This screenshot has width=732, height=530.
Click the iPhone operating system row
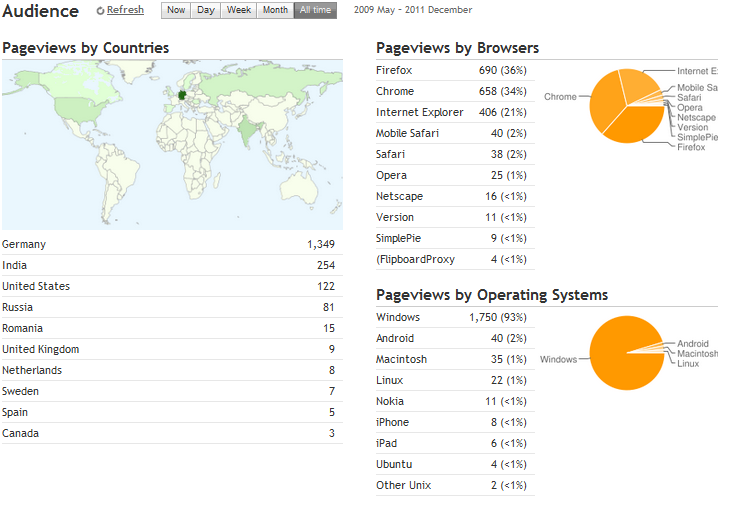pos(455,422)
